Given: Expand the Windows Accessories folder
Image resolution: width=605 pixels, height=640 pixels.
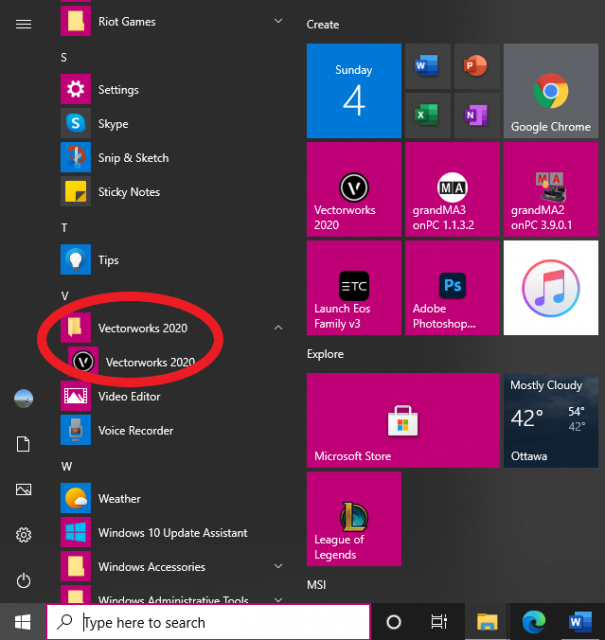Looking at the screenshot, I should pyautogui.click(x=150, y=567).
